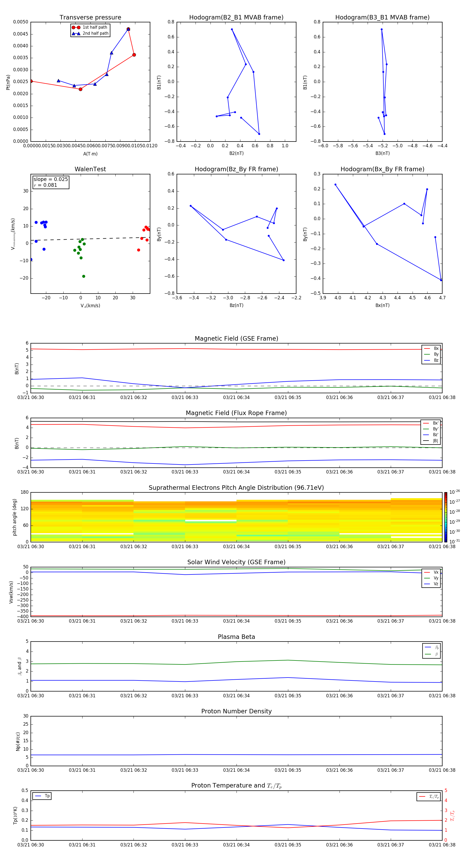Image resolution: width=473 pixels, height=868 pixels.
Task: Select the '1st half path' legend entry
Action: (x=90, y=27)
